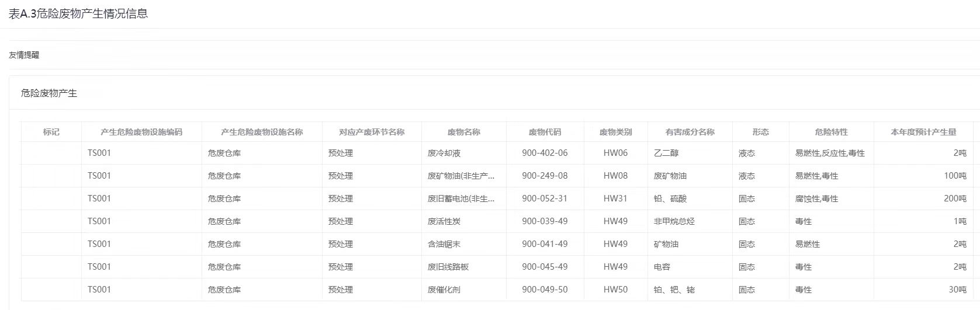Image resolution: width=980 pixels, height=310 pixels.
Task: Click the 本年度预计产生量 column header
Action: (x=923, y=132)
